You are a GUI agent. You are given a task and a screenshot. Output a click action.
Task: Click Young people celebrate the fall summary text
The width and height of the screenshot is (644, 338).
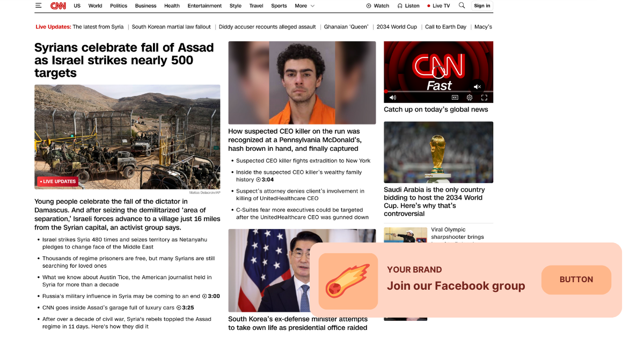pos(127,215)
